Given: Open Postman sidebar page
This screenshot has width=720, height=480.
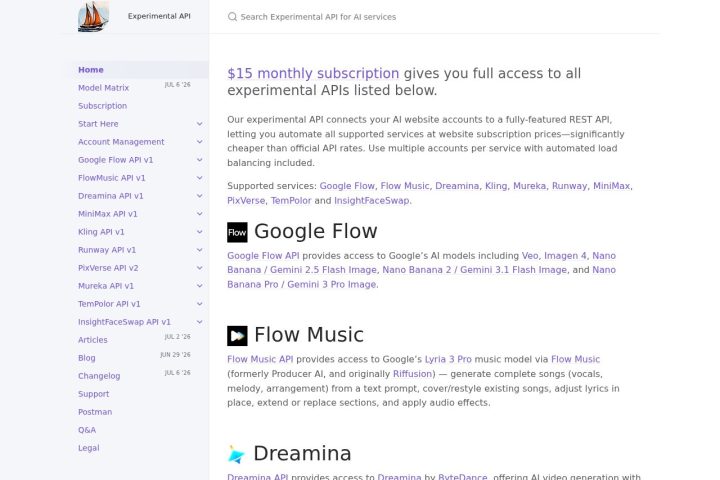Looking at the screenshot, I should (95, 412).
